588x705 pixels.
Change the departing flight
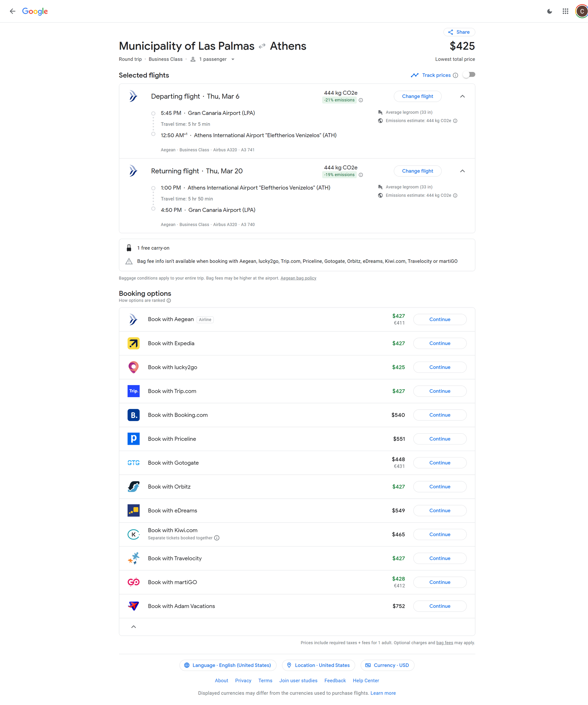[417, 96]
